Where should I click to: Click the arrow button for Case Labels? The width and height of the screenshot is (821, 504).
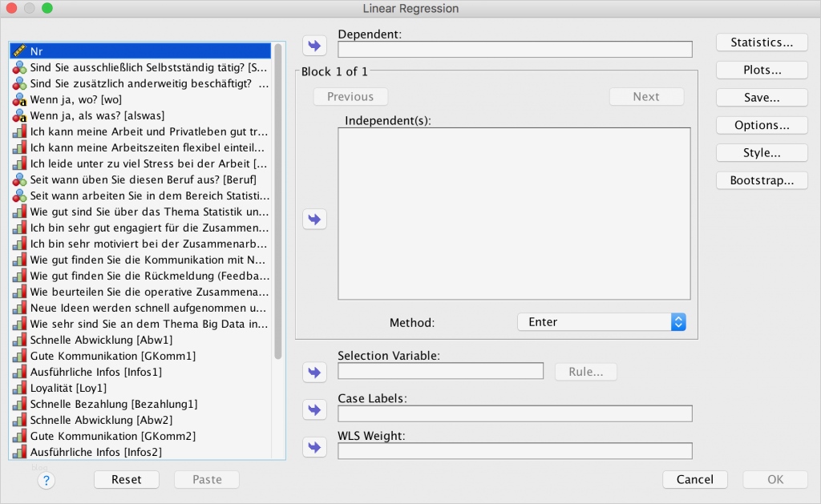(x=314, y=409)
